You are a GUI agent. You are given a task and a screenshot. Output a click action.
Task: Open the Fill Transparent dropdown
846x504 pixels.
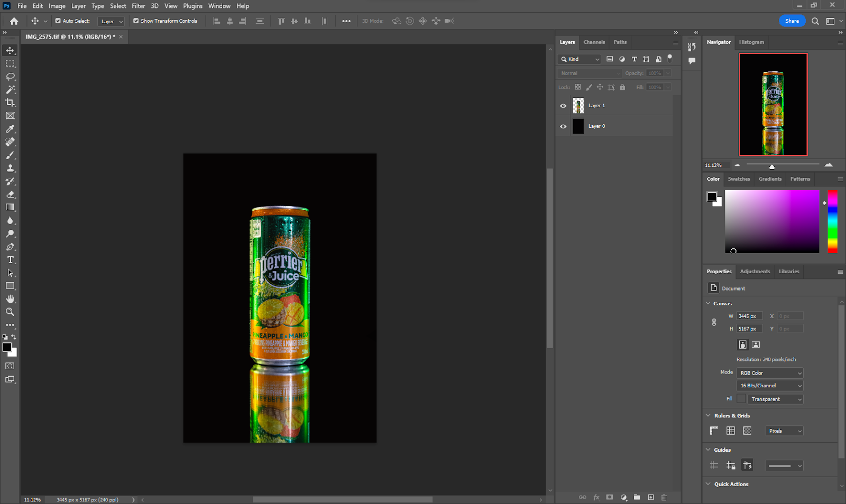pyautogui.click(x=775, y=399)
